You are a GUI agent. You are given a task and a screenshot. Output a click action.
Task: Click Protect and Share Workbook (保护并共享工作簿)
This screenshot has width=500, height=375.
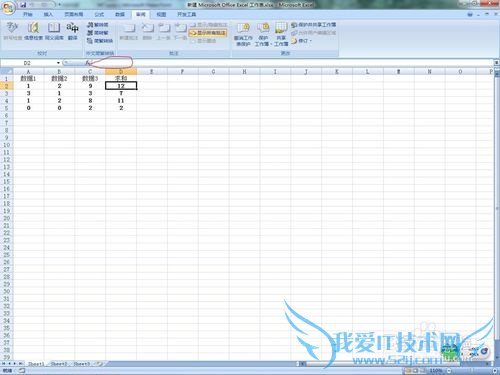pos(313,25)
